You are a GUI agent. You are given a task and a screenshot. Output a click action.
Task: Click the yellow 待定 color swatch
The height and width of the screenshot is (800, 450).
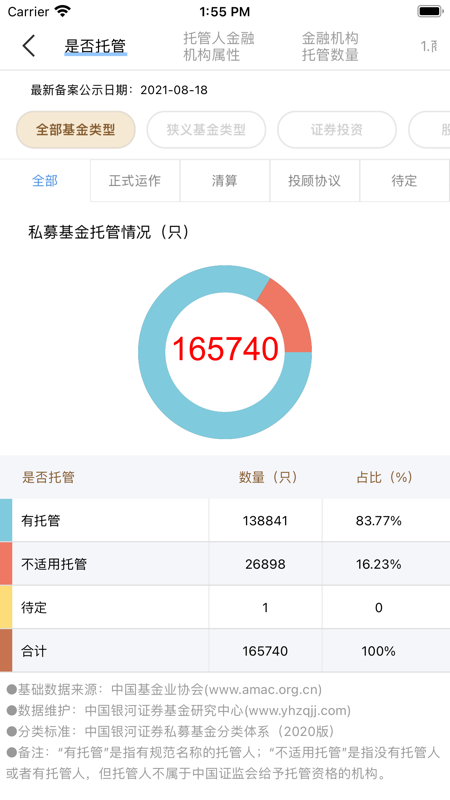click(x=6, y=607)
